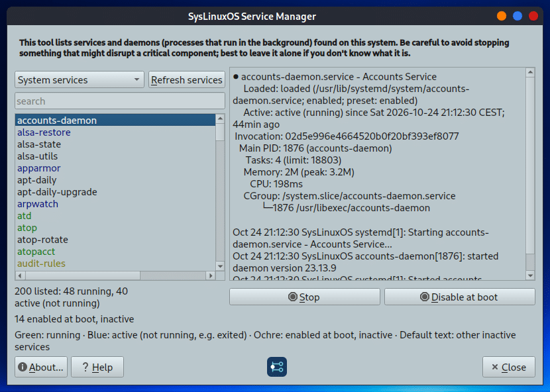Click the orange minimize window button
The width and height of the screenshot is (550, 392).
pos(502,16)
